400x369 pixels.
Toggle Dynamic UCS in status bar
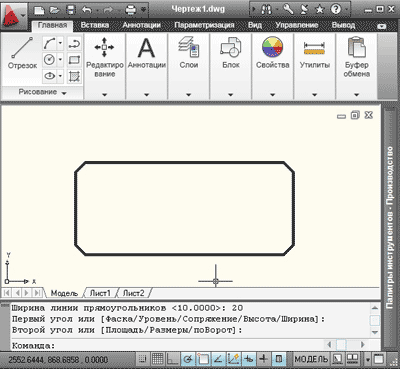point(234,359)
